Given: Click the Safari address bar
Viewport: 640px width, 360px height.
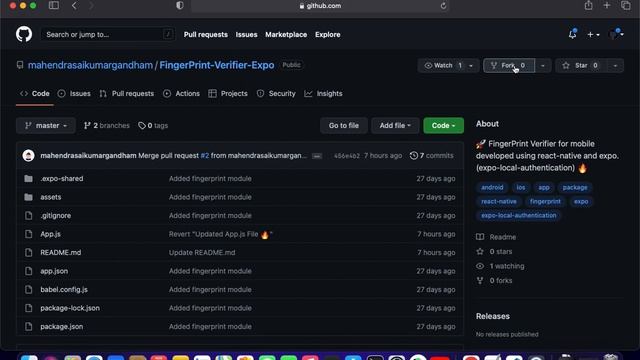Looking at the screenshot, I should (x=320, y=6).
